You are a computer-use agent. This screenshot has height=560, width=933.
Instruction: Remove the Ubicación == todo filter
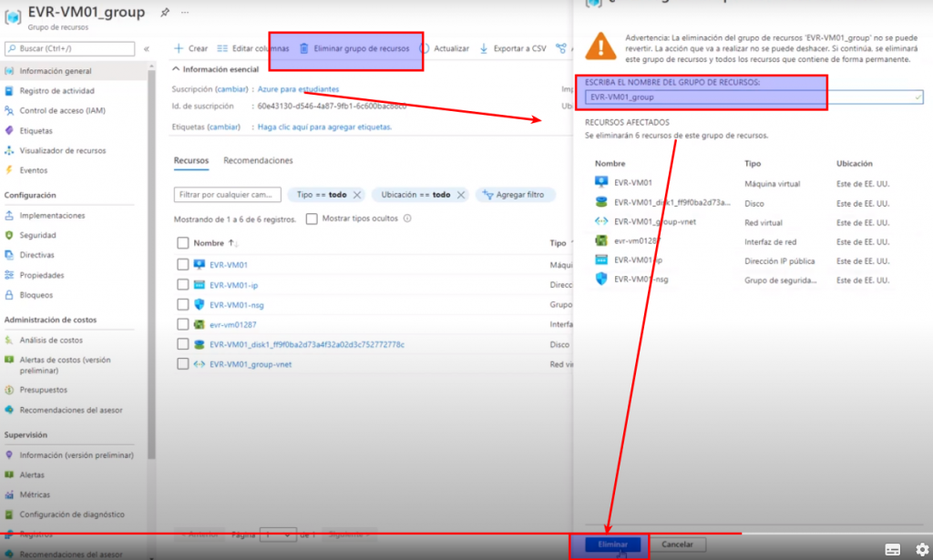click(461, 195)
